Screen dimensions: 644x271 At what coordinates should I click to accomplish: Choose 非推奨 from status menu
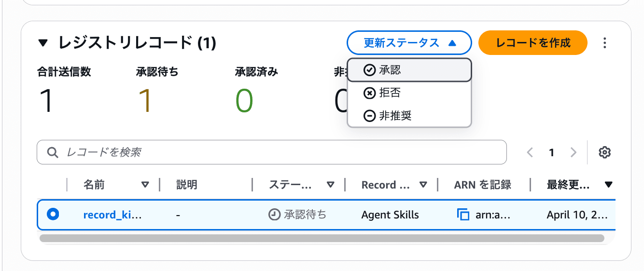click(x=409, y=116)
